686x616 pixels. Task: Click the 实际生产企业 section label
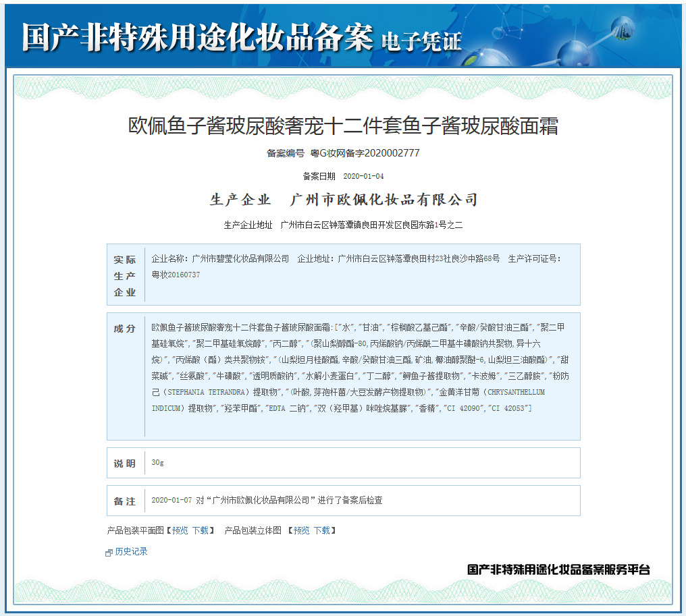click(125, 276)
